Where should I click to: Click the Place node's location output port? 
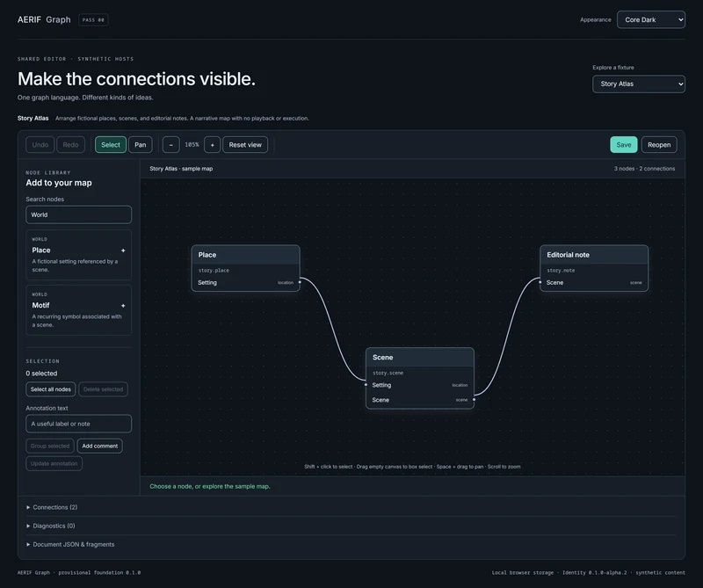pos(300,282)
